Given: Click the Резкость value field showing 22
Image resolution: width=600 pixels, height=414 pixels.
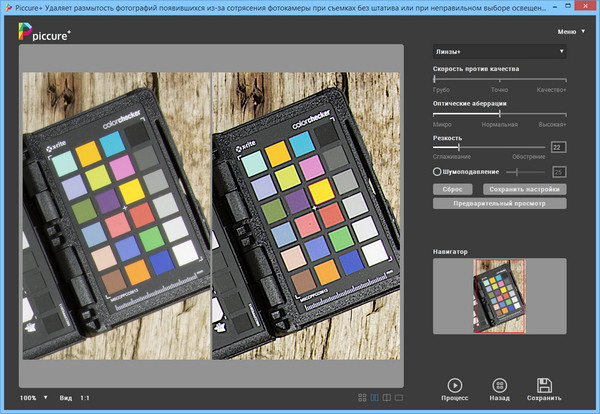Looking at the screenshot, I should coord(558,147).
